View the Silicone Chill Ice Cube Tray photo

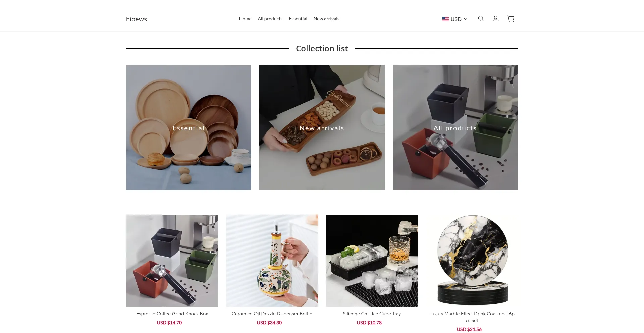pyautogui.click(x=372, y=261)
